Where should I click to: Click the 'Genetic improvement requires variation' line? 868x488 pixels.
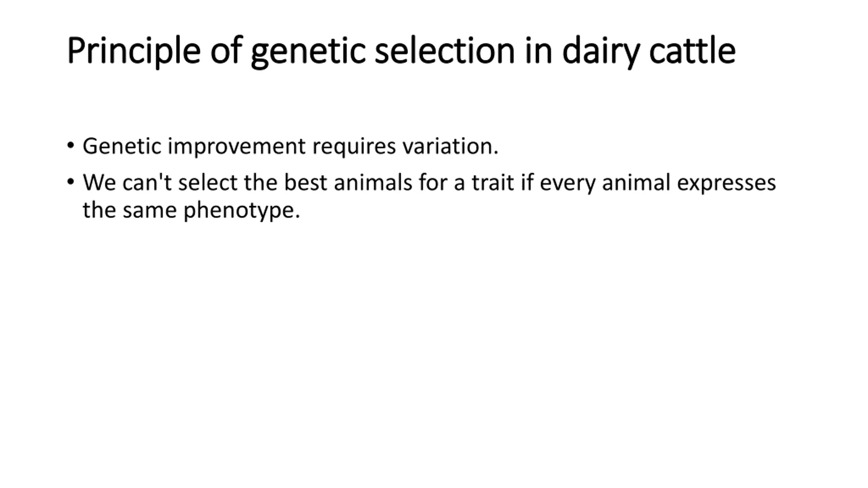291,146
